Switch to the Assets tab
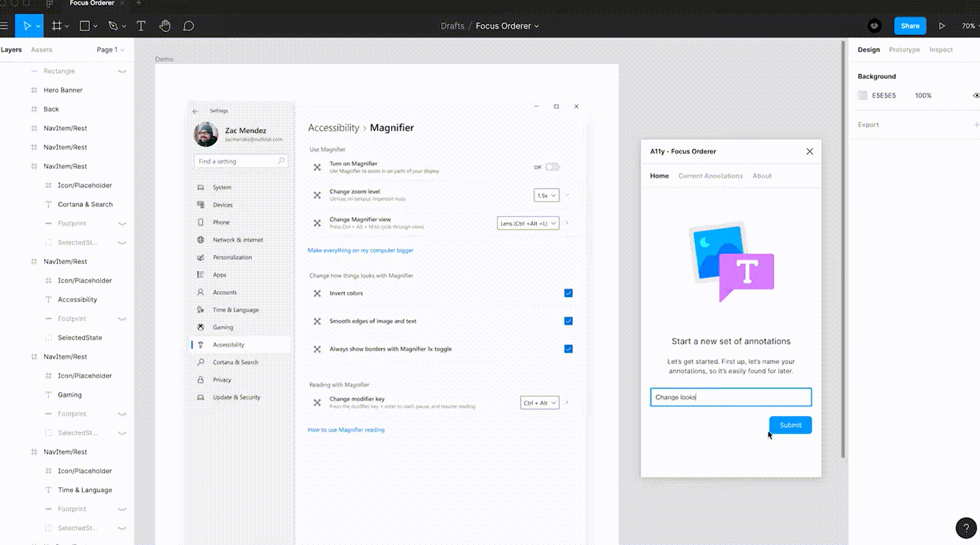Viewport: 980px width, 545px height. coord(41,50)
